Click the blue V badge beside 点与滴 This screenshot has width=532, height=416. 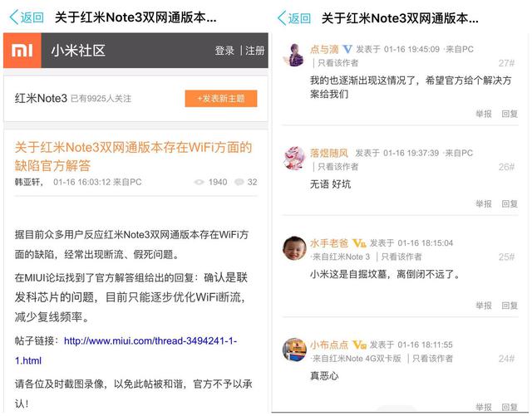[347, 50]
